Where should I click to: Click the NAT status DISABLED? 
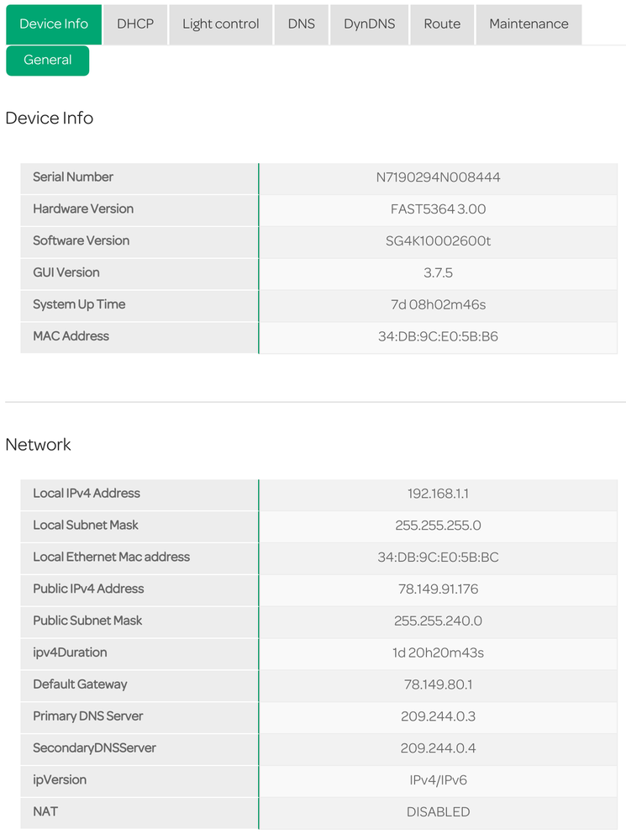click(x=438, y=812)
